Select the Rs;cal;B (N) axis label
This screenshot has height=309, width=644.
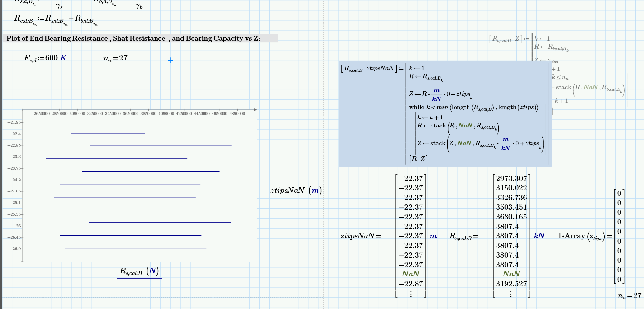pos(139,271)
